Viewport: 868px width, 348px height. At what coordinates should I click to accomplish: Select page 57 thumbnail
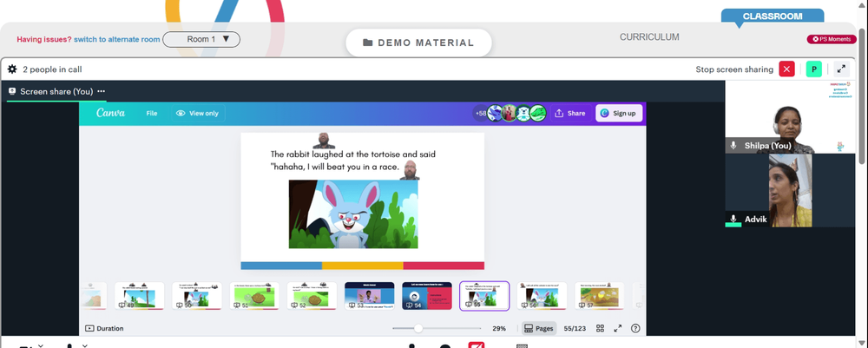tap(600, 296)
